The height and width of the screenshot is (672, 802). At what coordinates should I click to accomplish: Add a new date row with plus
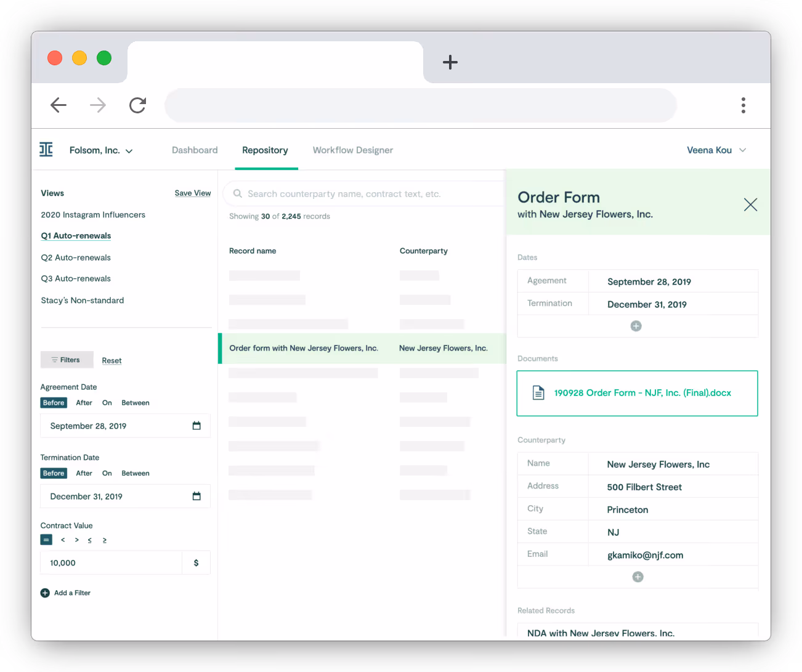636,326
